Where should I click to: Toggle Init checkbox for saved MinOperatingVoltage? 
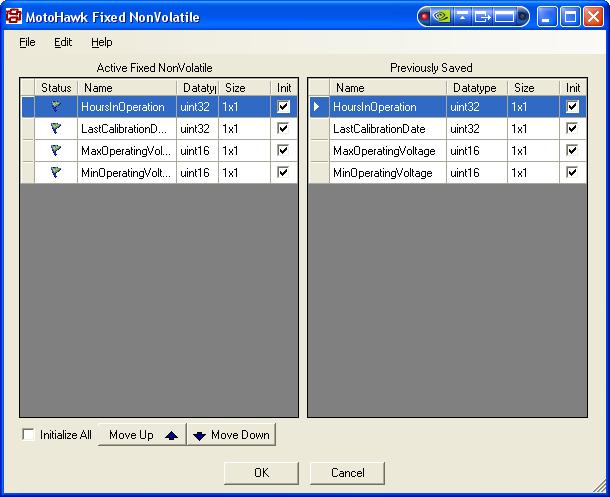(x=573, y=172)
